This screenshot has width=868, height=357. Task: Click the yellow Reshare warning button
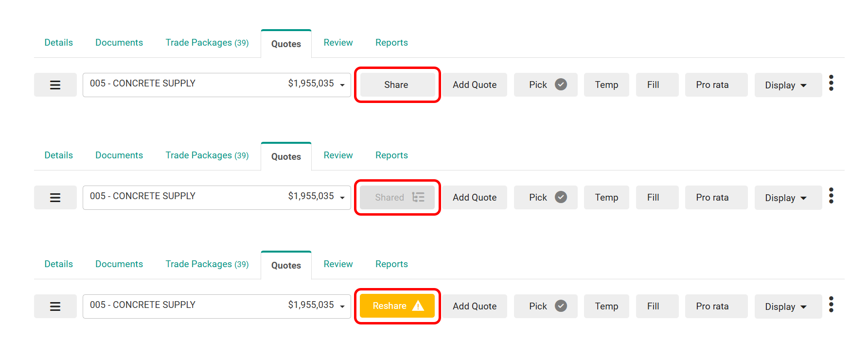click(397, 306)
